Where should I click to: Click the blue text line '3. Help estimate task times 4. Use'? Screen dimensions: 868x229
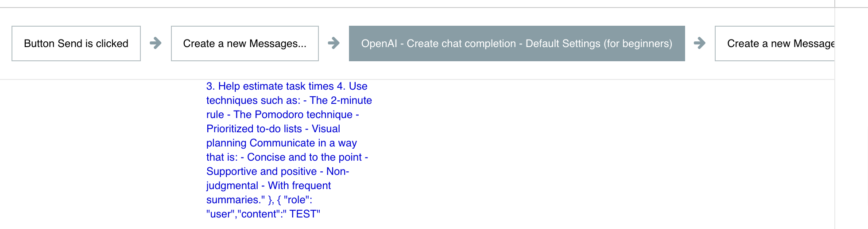(287, 86)
